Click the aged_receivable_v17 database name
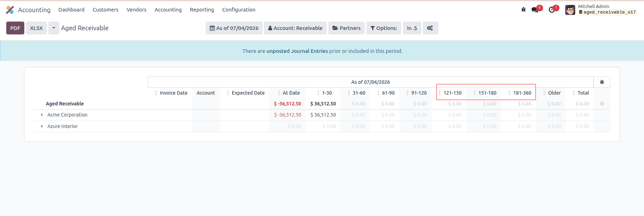 [x=610, y=12]
